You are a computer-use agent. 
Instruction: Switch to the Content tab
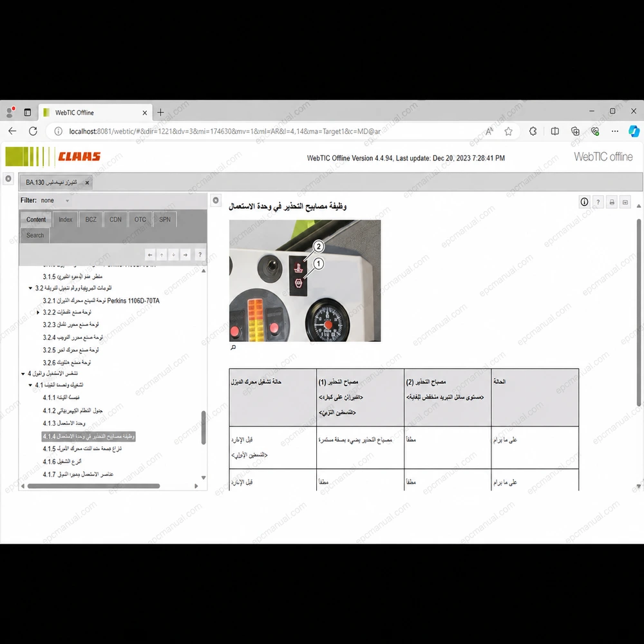(x=35, y=220)
